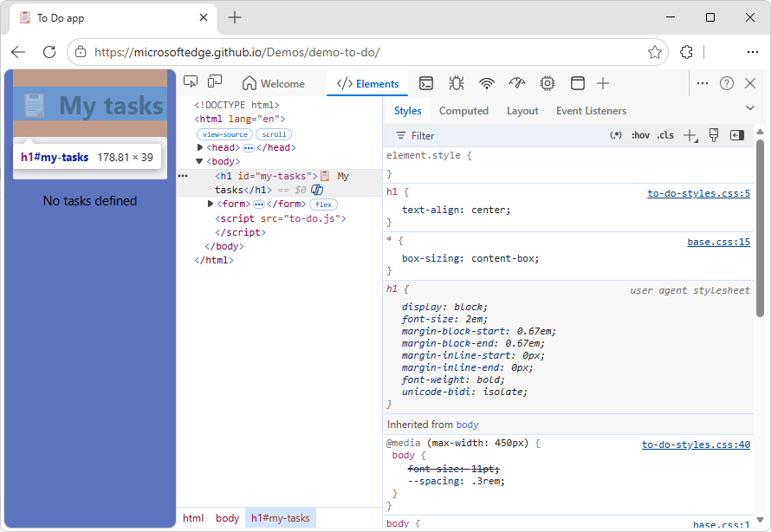Open DevTools customize ellipsis menu
771x532 pixels.
click(703, 83)
